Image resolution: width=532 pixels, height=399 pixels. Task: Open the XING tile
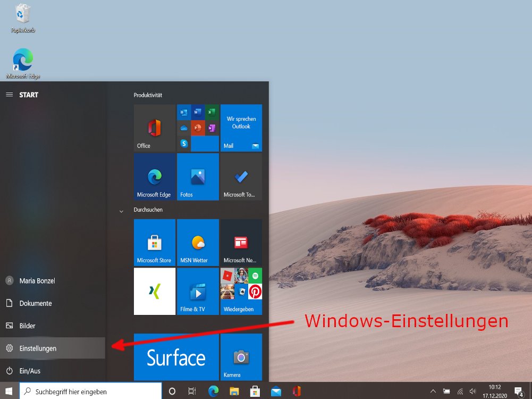coord(154,291)
